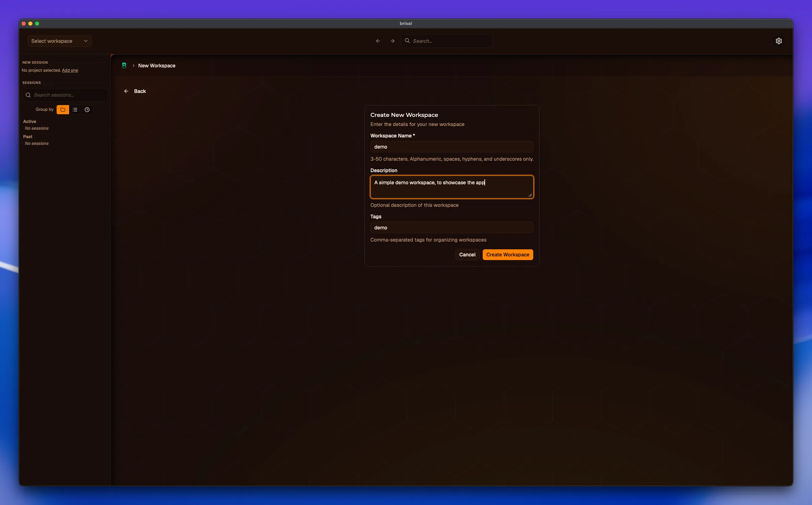
Task: Navigate forward with right arrow in toolbar
Action: pyautogui.click(x=392, y=41)
